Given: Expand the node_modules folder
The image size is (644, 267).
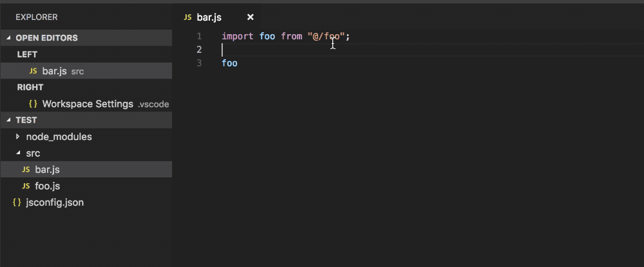Looking at the screenshot, I should [x=17, y=136].
